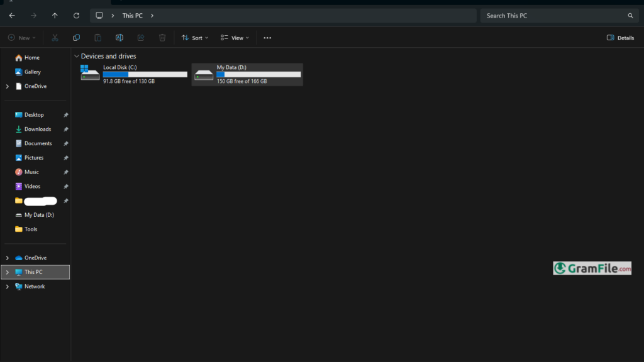Image resolution: width=644 pixels, height=362 pixels.
Task: Collapse the Devices and drives group
Action: [77, 57]
